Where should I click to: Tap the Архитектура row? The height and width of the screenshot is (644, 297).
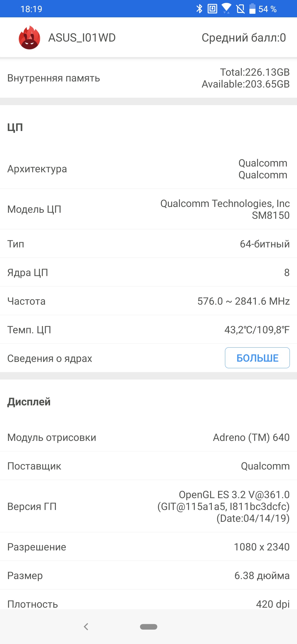tap(148, 169)
